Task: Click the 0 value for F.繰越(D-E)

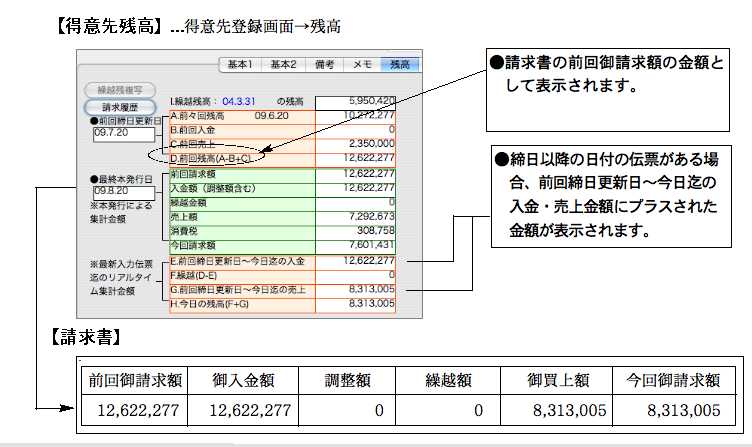Action: 355,276
